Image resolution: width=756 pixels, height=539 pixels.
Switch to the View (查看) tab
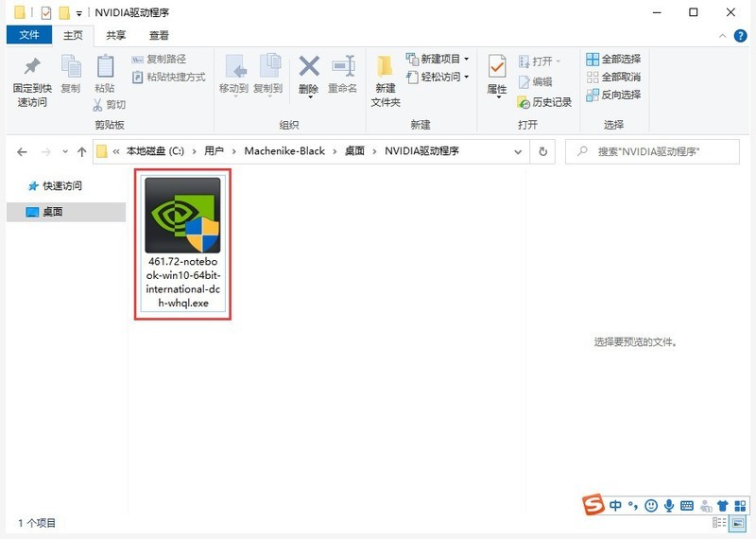(159, 35)
